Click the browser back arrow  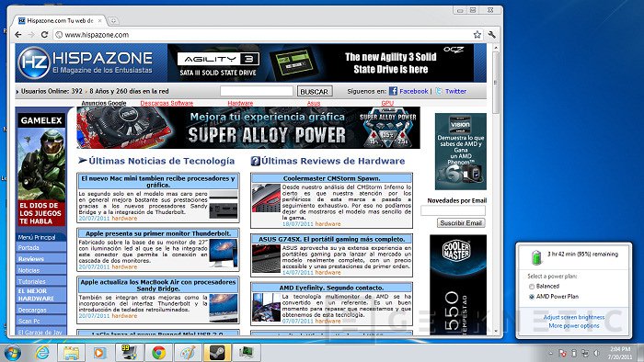tap(18, 35)
